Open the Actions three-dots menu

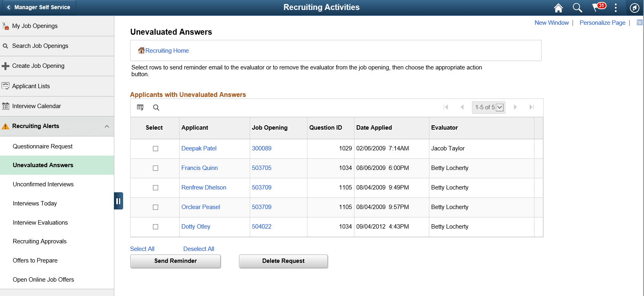coord(616,8)
